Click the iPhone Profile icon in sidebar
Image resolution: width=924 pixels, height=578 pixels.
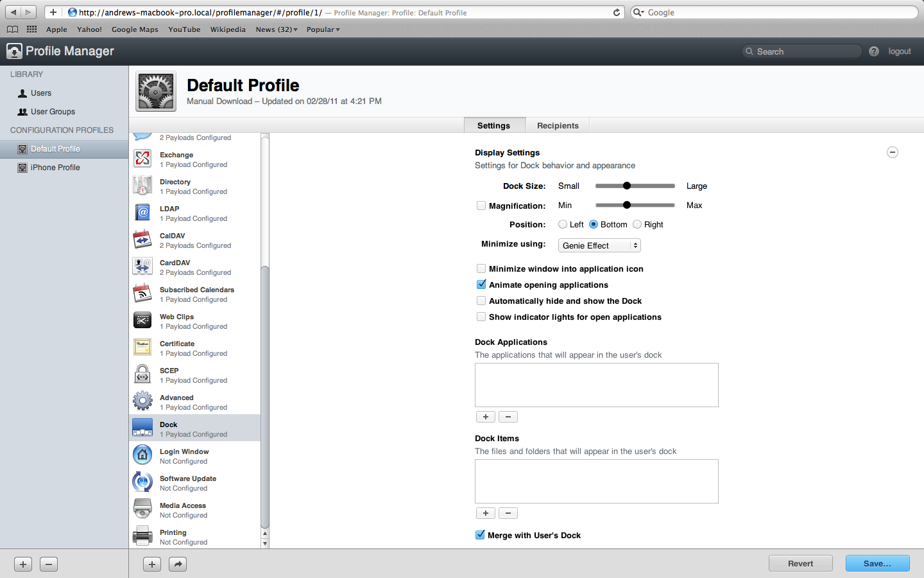(x=22, y=168)
